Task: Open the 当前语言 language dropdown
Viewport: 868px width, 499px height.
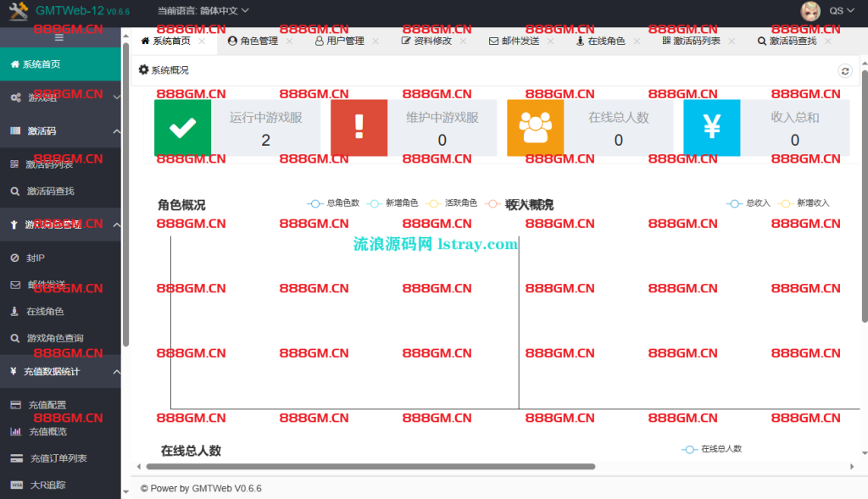Action: point(203,12)
